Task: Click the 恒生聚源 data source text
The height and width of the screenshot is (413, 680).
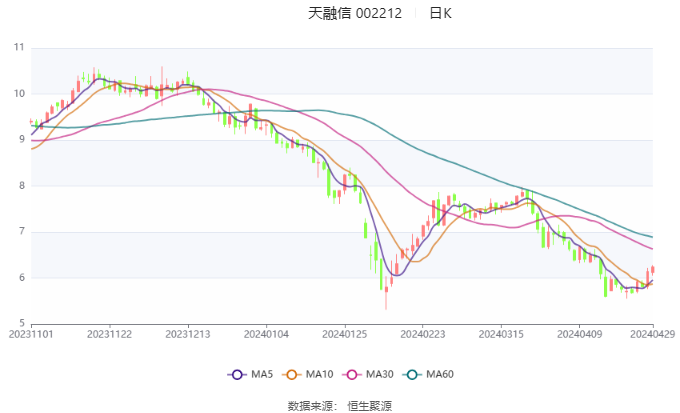Action: coord(369,406)
